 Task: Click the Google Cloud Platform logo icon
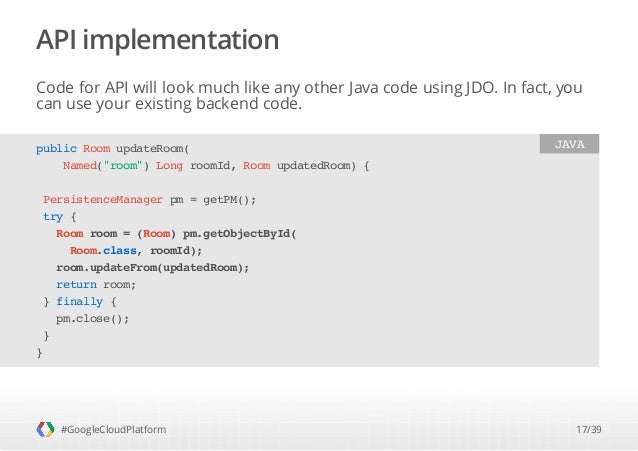pyautogui.click(x=45, y=429)
